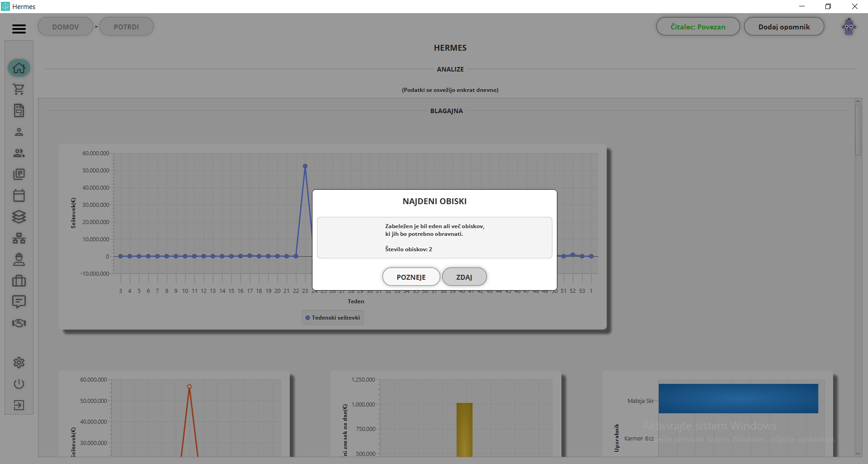Open the briefcase icon
The image size is (868, 464).
click(x=19, y=281)
